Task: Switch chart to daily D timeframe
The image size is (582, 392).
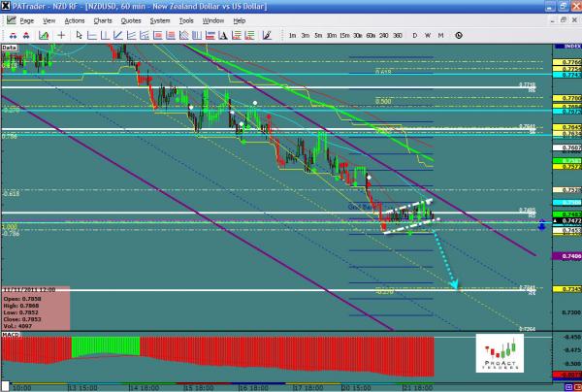Action: click(x=415, y=35)
